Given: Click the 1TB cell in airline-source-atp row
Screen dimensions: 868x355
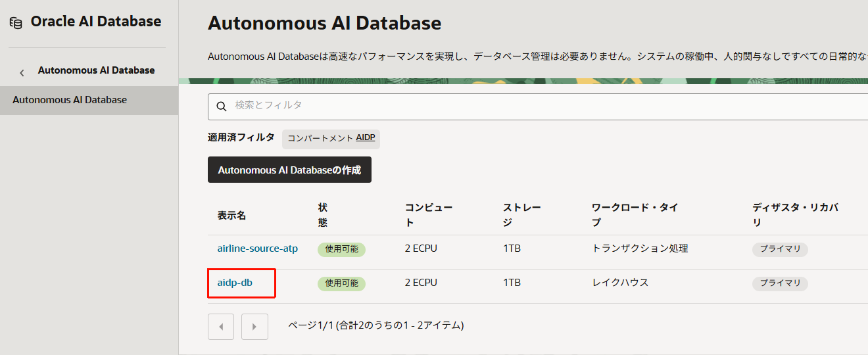Looking at the screenshot, I should pyautogui.click(x=512, y=248).
